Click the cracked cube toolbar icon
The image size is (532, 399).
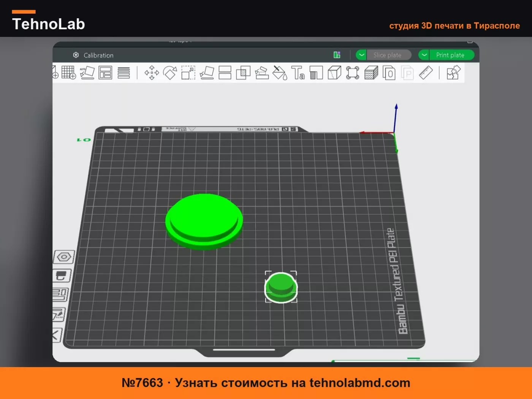pyautogui.click(x=334, y=73)
